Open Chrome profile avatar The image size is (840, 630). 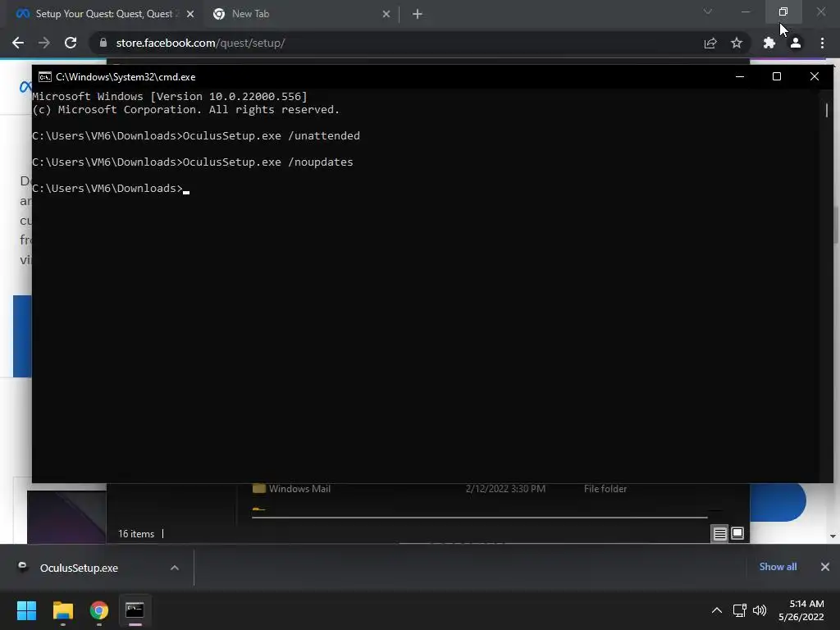pyautogui.click(x=796, y=43)
